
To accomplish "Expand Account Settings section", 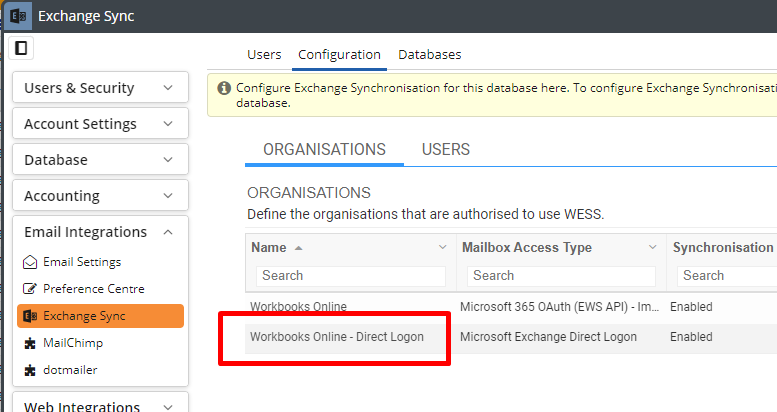I will (x=100, y=123).
